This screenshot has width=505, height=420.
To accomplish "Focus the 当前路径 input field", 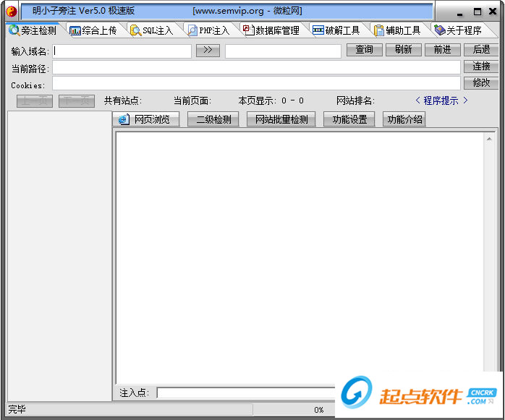I will click(x=256, y=67).
